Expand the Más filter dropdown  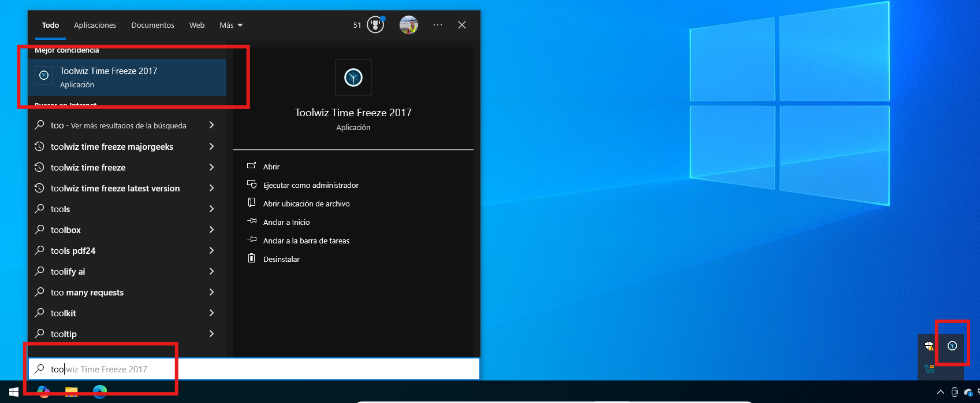231,25
